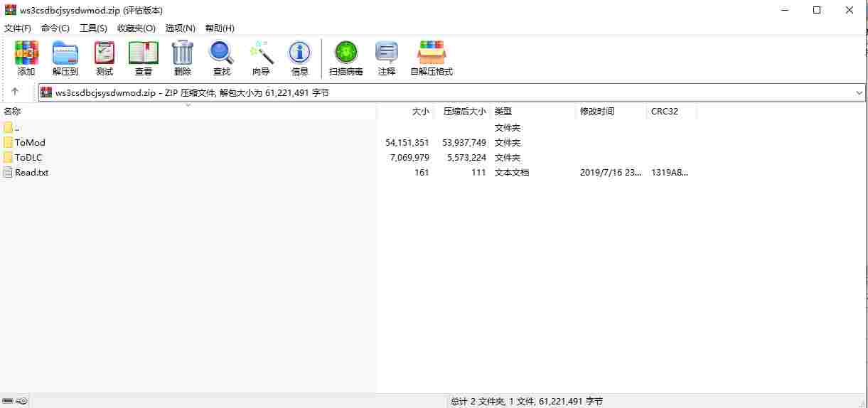Screen dimensions: 868x408
Task: Open the 命令(C) menu
Action: coord(55,28)
